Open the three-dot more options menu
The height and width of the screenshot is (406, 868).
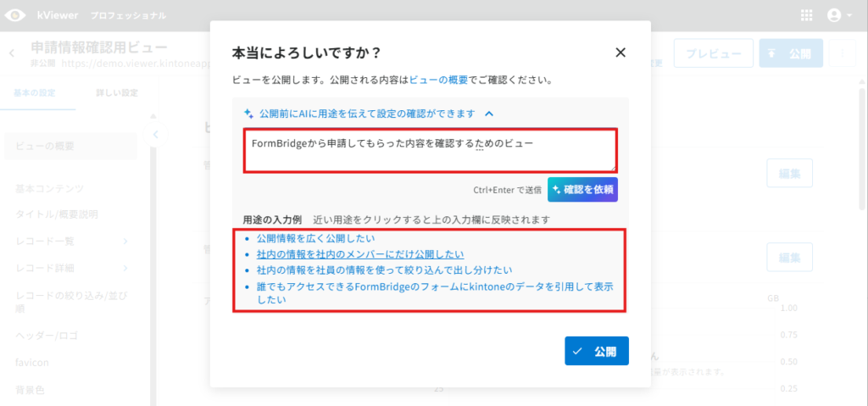pyautogui.click(x=843, y=53)
